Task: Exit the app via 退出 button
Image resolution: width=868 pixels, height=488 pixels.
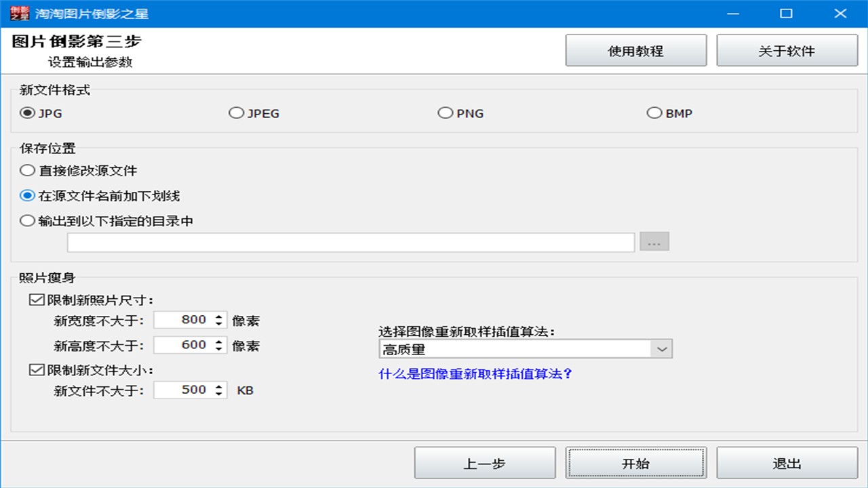Action: [785, 462]
